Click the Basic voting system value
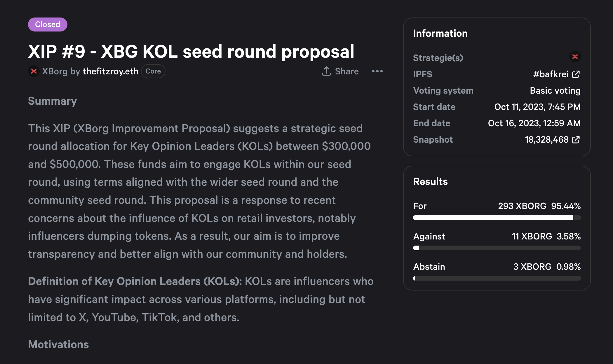The height and width of the screenshot is (364, 613). (555, 91)
